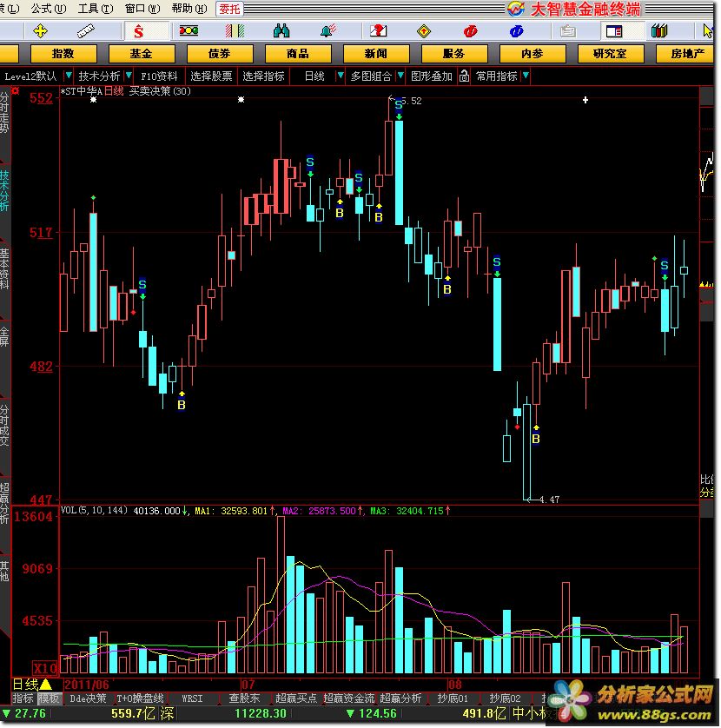Click the 研究室 yellow button
721x728 pixels.
(x=611, y=54)
